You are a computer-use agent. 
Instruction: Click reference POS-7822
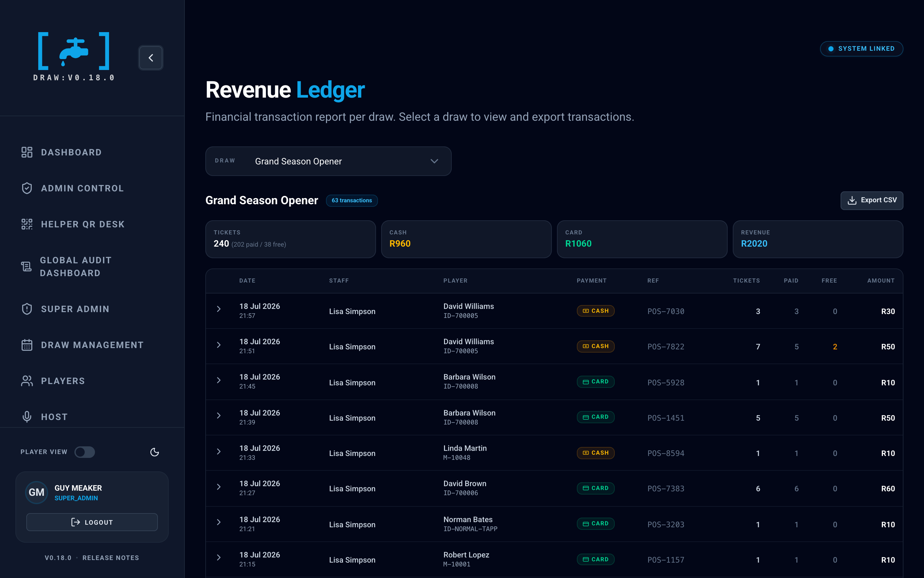[x=666, y=347]
